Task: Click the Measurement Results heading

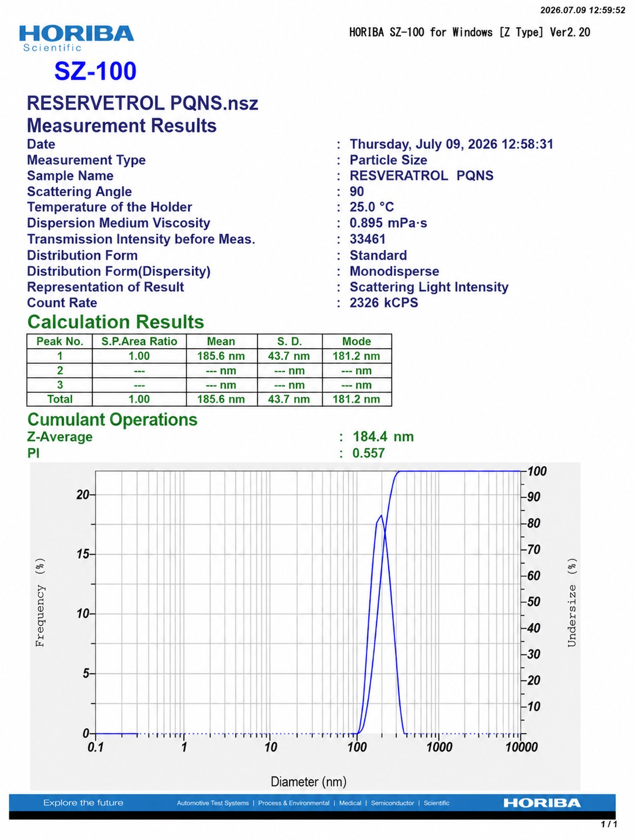Action: [x=122, y=126]
